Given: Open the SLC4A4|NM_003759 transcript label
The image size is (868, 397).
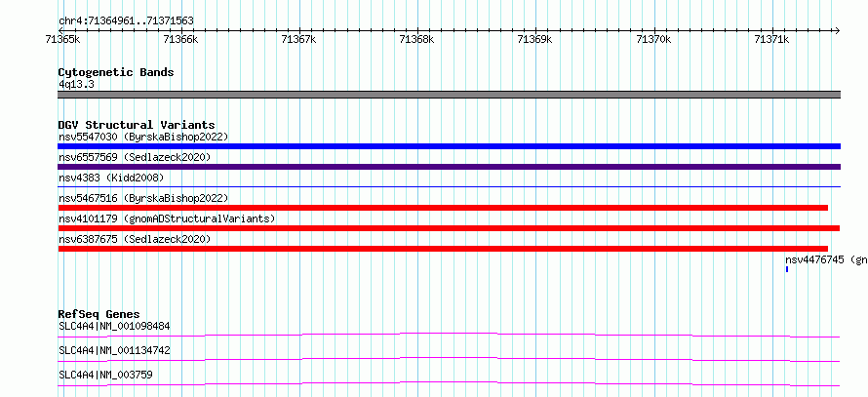Looking at the screenshot, I should tap(105, 375).
